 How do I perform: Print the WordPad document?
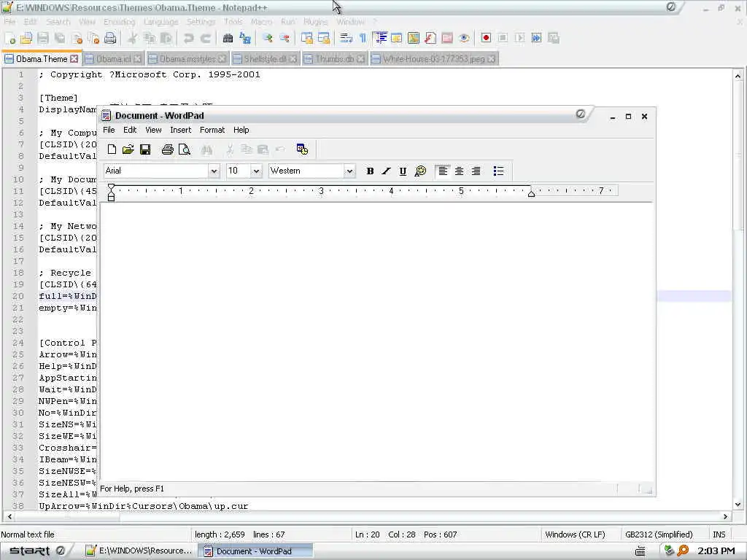[167, 149]
